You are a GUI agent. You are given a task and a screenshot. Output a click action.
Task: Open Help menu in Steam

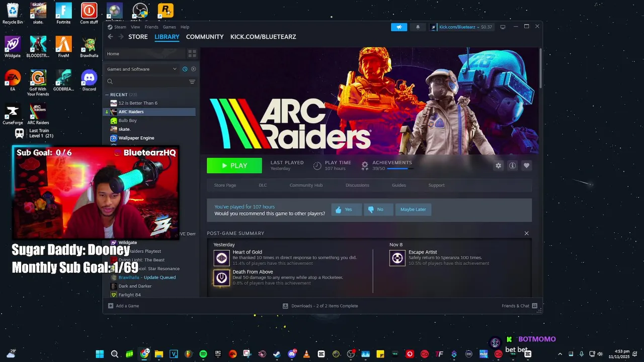(x=185, y=27)
